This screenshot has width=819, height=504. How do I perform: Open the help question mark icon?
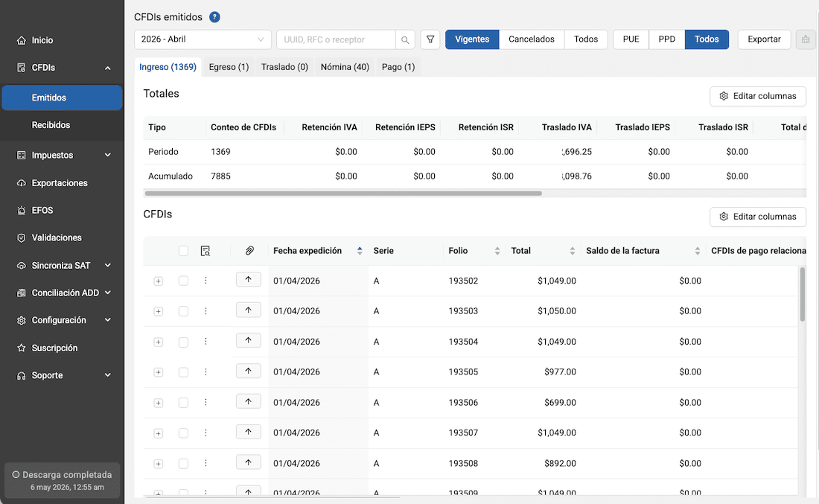click(214, 17)
